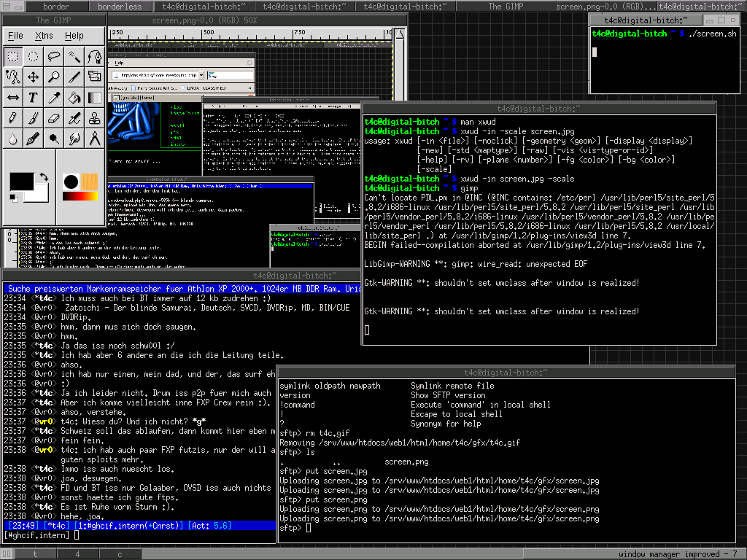Select workspace 't' in bottom bar

point(35,554)
